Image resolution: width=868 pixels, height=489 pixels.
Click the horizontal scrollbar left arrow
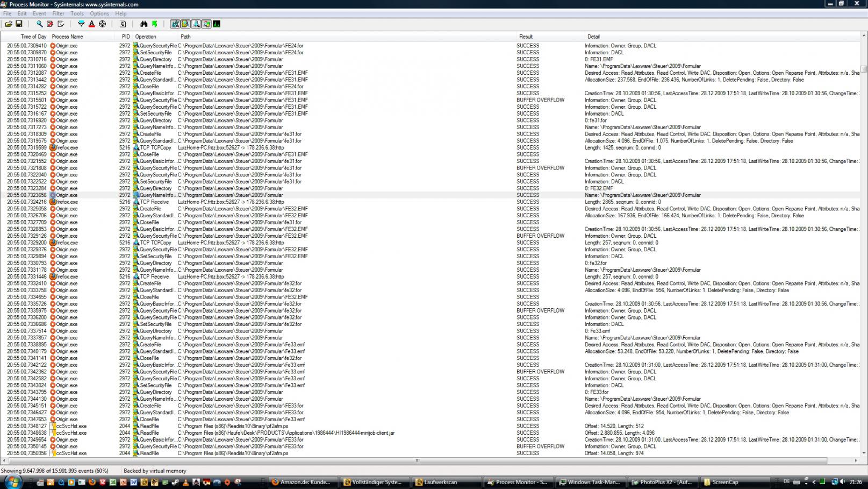click(4, 460)
